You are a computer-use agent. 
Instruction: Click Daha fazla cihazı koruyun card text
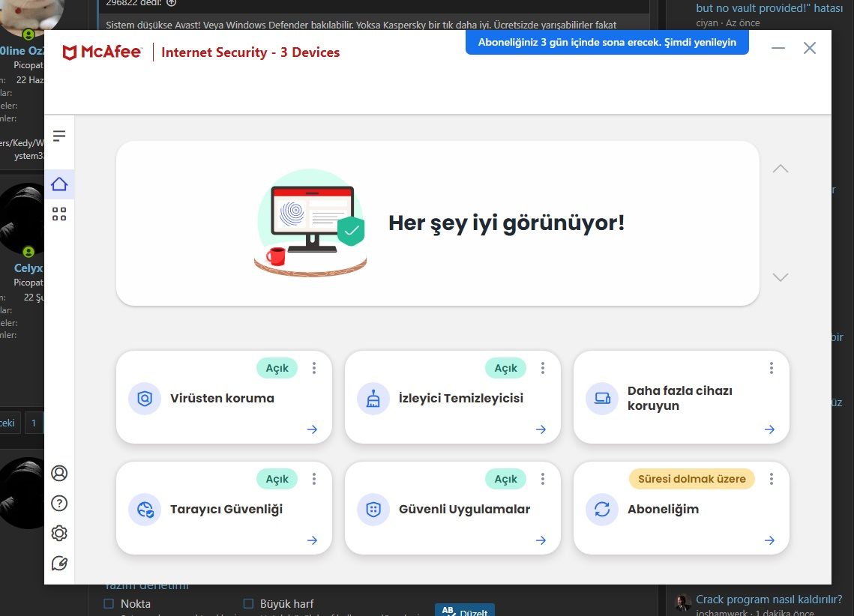pos(680,399)
